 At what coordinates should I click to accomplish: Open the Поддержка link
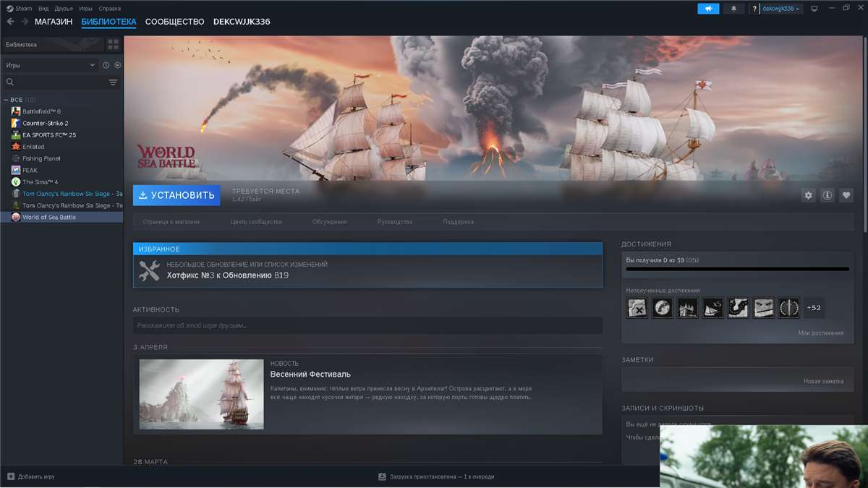pyautogui.click(x=459, y=222)
